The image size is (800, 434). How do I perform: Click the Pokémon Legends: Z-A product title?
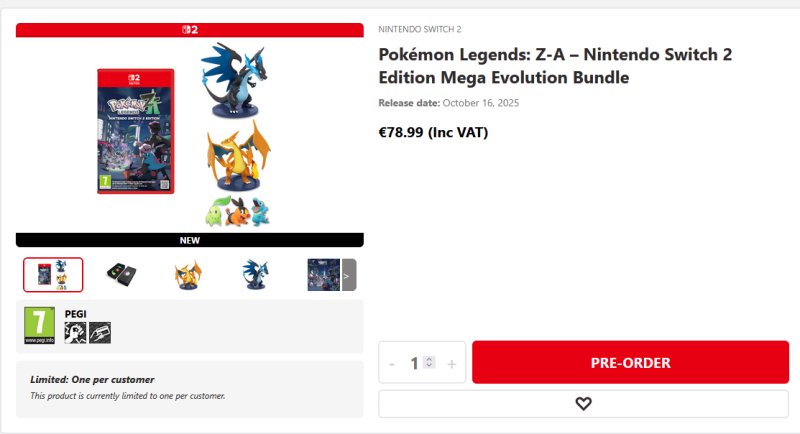(x=555, y=66)
